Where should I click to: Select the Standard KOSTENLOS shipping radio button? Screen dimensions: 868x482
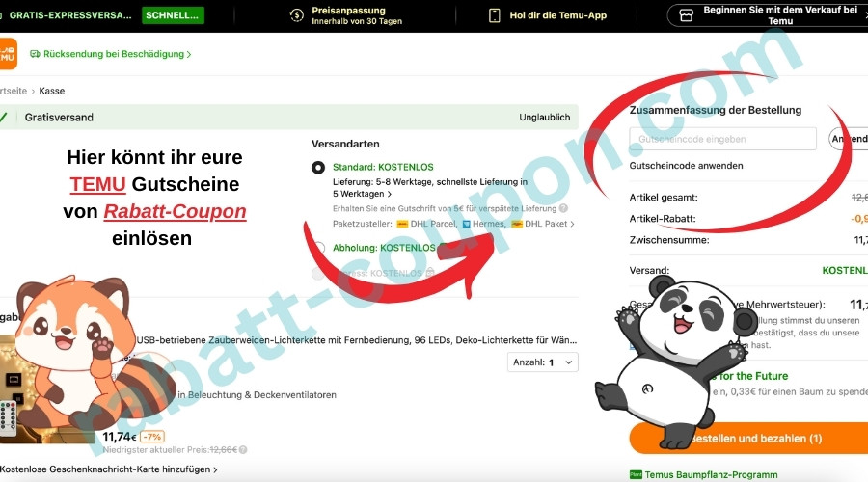pos(318,168)
